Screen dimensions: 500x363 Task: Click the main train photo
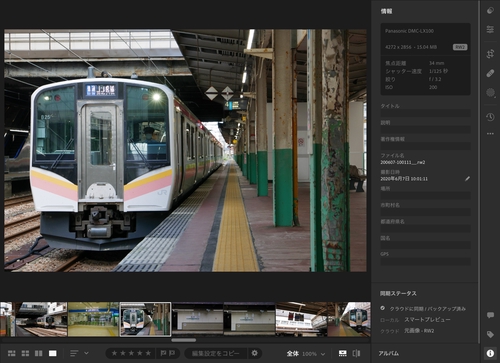pos(185,150)
